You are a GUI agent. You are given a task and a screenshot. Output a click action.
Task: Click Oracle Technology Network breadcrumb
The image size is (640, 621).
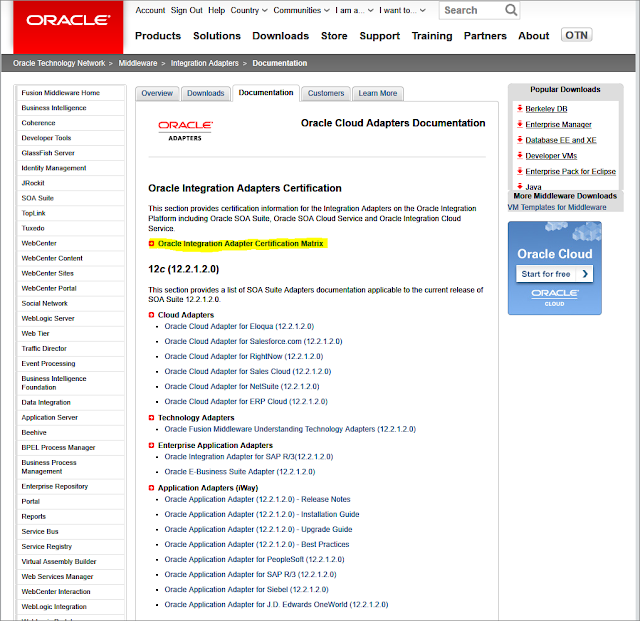click(x=59, y=63)
